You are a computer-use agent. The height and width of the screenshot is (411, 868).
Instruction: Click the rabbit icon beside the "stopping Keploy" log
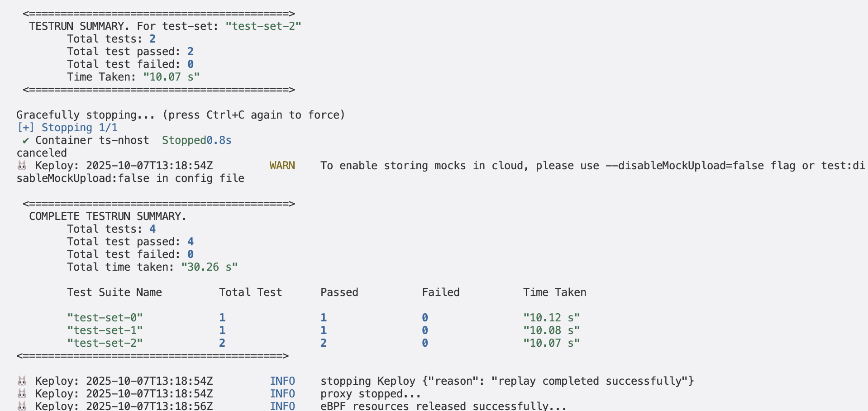pyautogui.click(x=22, y=381)
